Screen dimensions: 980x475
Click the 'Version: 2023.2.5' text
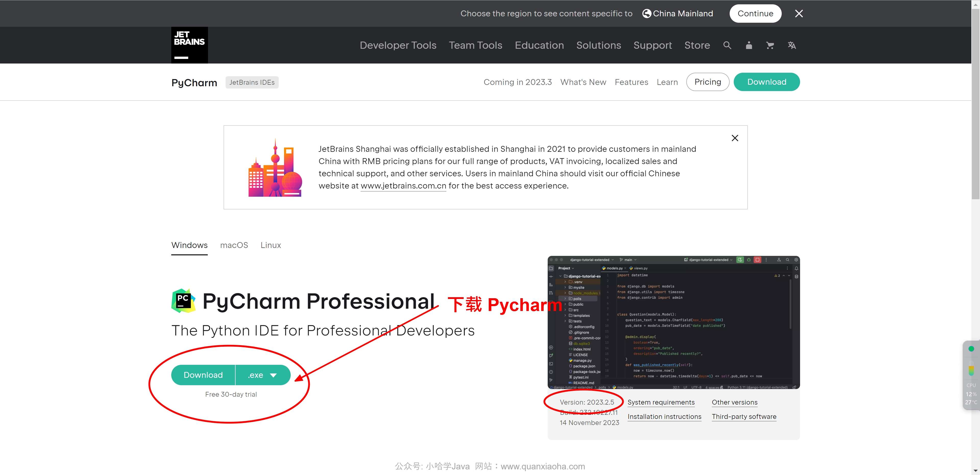[587, 402]
